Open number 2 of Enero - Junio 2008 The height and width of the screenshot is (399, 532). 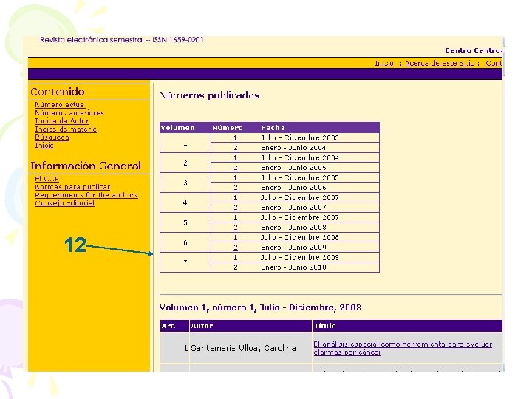[236, 228]
